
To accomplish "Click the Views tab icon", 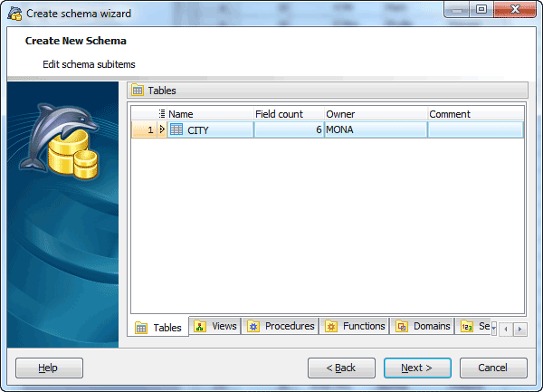I will point(201,327).
